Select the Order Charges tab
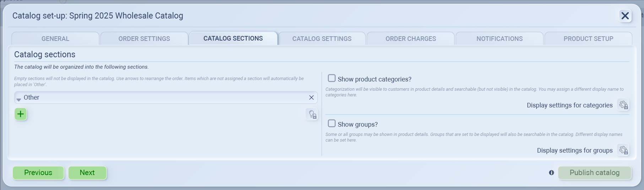Viewport: 644px width, 190px height. (x=411, y=39)
